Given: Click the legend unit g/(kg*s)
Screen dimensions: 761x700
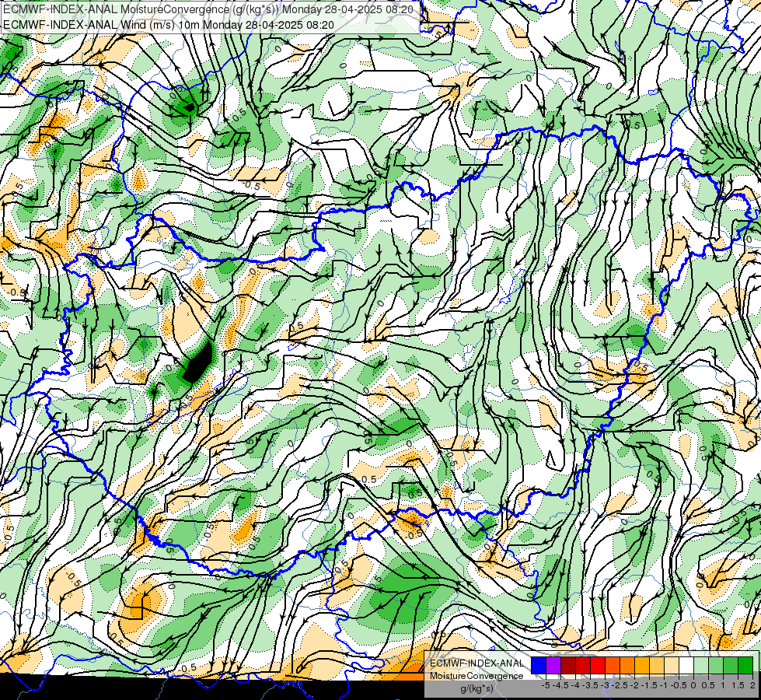Looking at the screenshot, I should [476, 688].
